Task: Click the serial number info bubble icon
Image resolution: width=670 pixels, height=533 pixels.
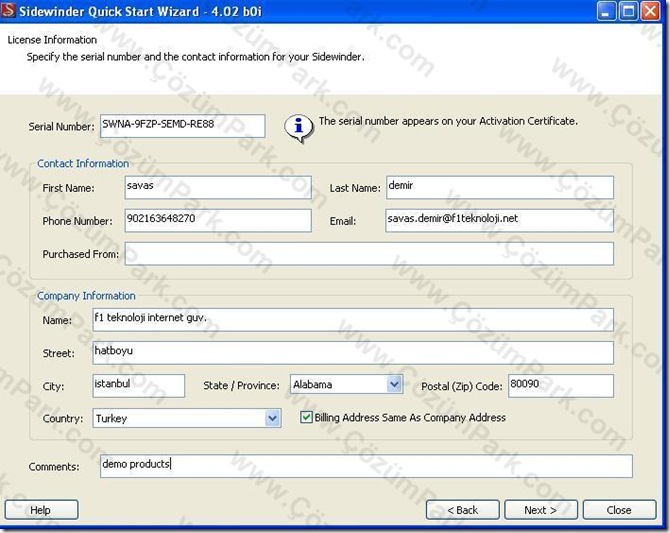Action: pyautogui.click(x=299, y=129)
